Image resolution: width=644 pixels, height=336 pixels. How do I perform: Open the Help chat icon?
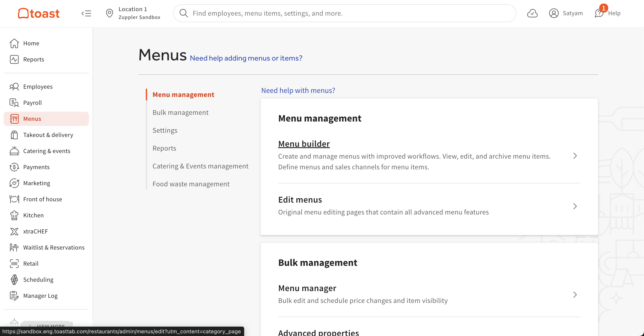pyautogui.click(x=599, y=13)
